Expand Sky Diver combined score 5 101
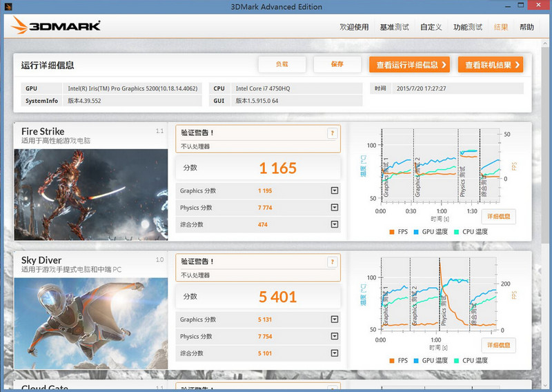The height and width of the screenshot is (392, 552). (x=335, y=353)
